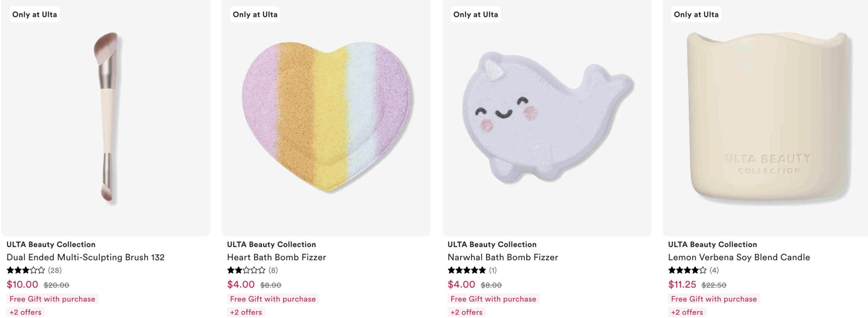868x318 pixels.
Task: Click Free Gift with purchase under Narwhal Fizzer
Action: (x=493, y=299)
